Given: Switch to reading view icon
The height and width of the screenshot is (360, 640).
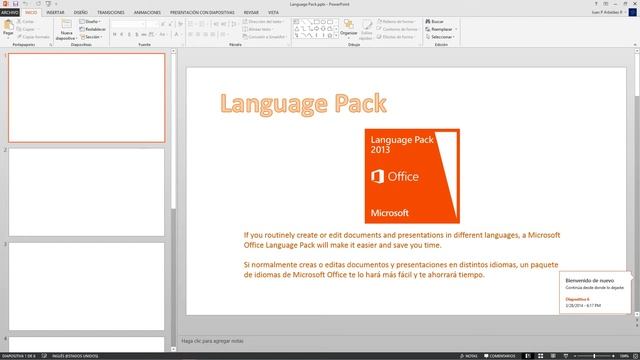Looking at the screenshot, I should 553,356.
